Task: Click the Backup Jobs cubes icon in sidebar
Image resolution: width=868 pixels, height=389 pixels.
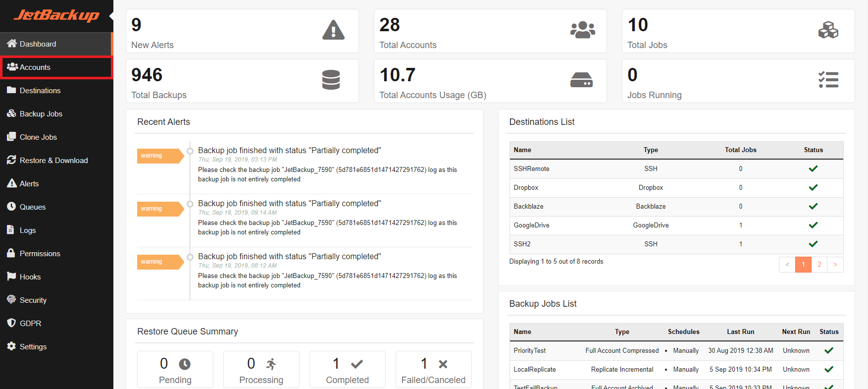Action: pos(12,113)
